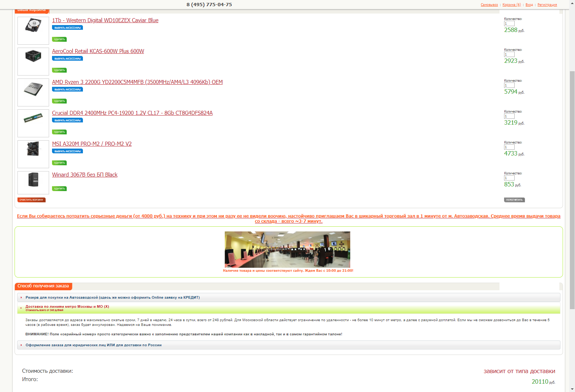The width and height of the screenshot is (575, 392).
Task: Click the showroom hall panorama photo
Action: (x=287, y=250)
